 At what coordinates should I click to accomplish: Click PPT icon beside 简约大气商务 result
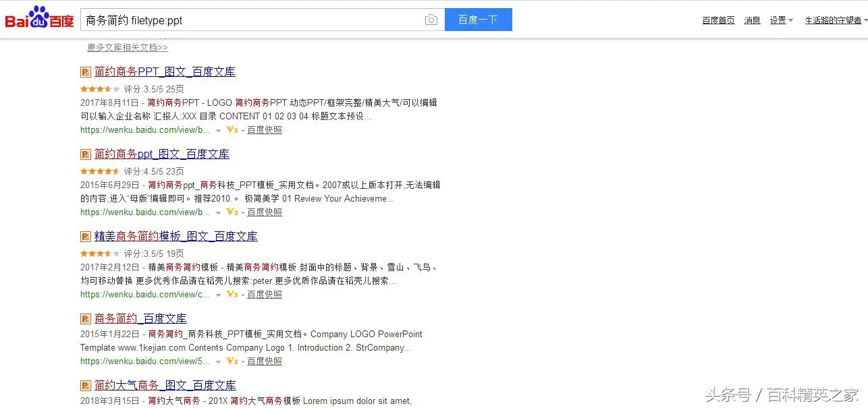pos(86,386)
